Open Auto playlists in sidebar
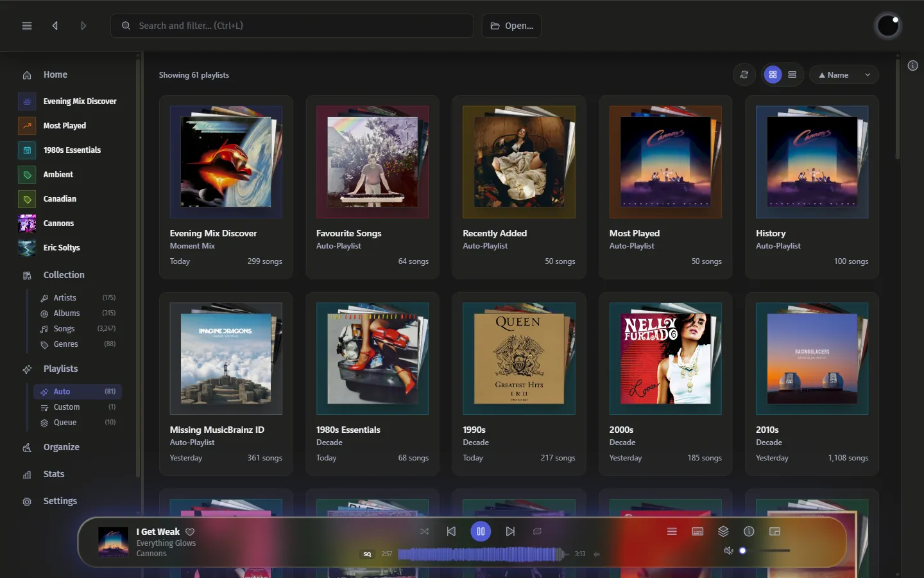 tap(77, 392)
